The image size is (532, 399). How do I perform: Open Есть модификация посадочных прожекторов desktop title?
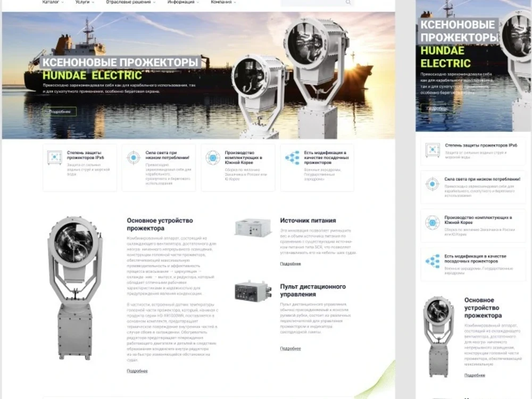[x=327, y=157]
